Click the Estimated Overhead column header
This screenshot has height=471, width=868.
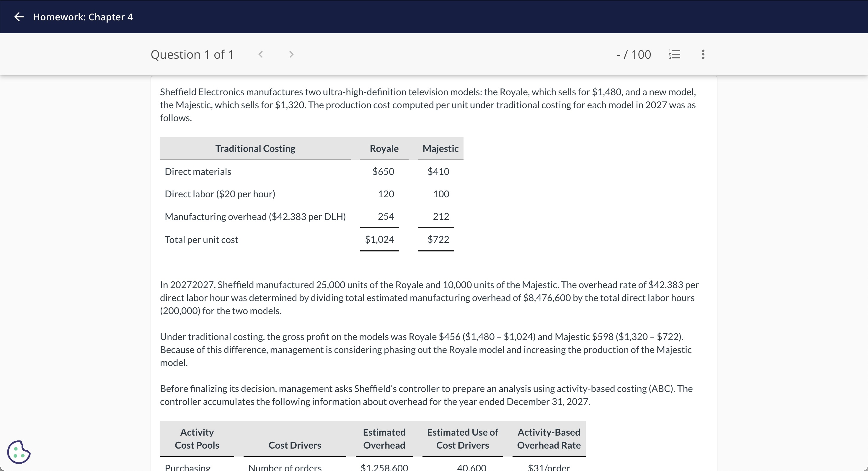coord(384,439)
